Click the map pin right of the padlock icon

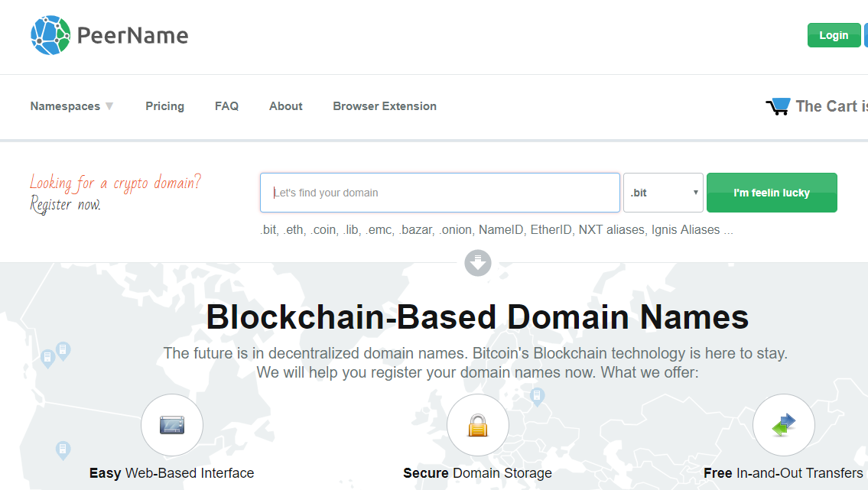tap(537, 397)
